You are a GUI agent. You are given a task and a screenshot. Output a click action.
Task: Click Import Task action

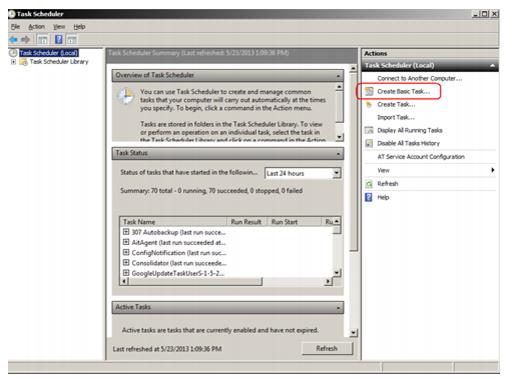396,117
